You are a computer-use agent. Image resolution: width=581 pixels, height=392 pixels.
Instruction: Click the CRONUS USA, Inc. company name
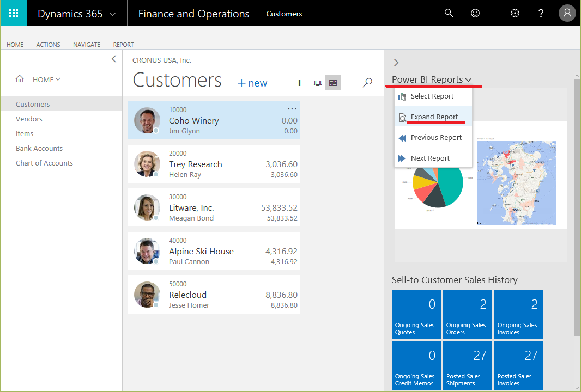click(x=161, y=60)
